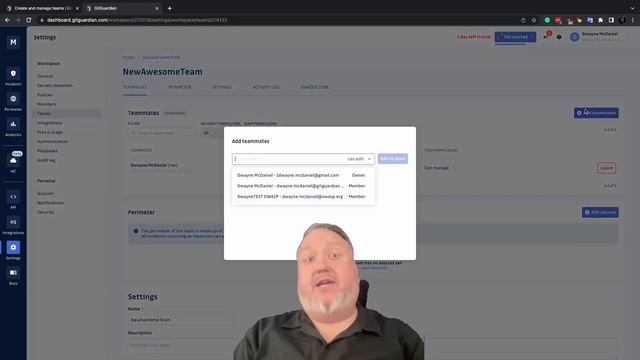Select the GitGuardian browser tab
Viewport: 640px width, 360px height.
pos(122,8)
